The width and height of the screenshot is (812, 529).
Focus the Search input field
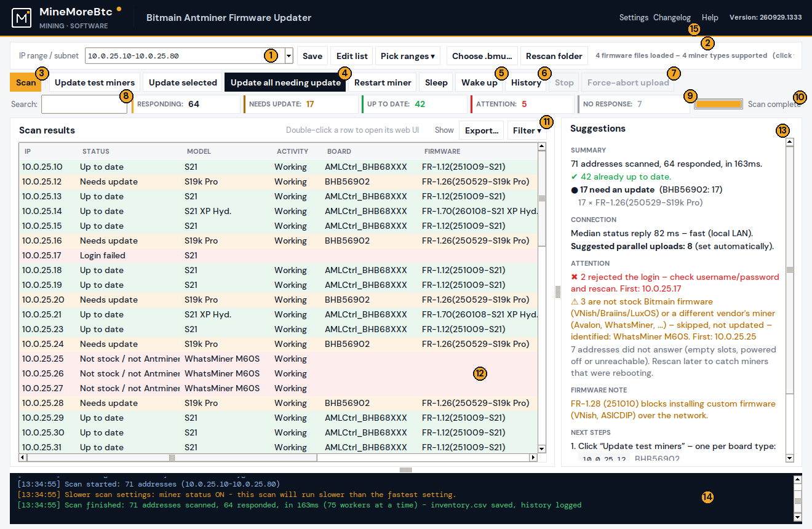click(x=84, y=104)
